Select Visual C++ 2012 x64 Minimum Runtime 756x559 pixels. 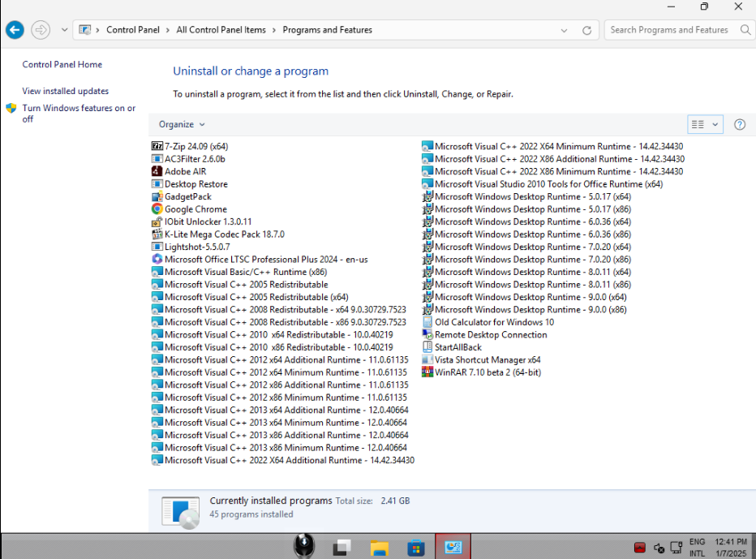[x=279, y=372]
